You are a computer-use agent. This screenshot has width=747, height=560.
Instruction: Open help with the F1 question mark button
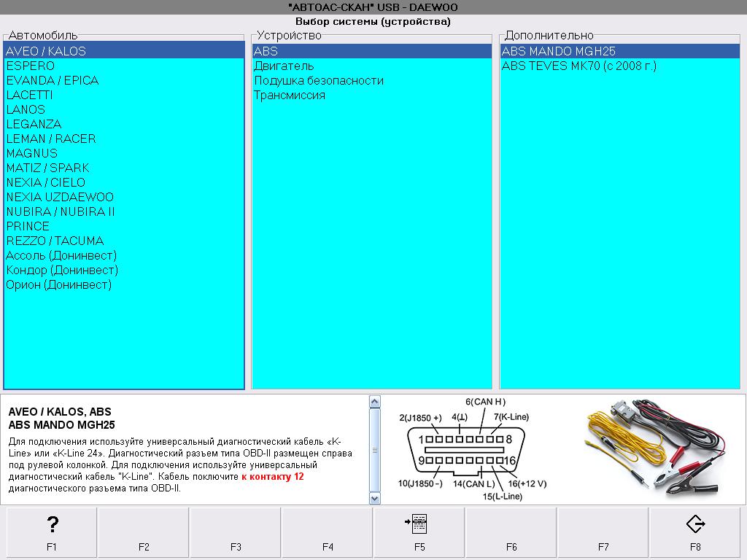point(52,532)
